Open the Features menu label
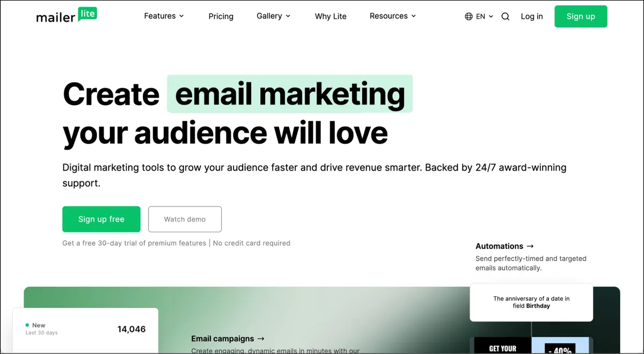 click(x=160, y=16)
